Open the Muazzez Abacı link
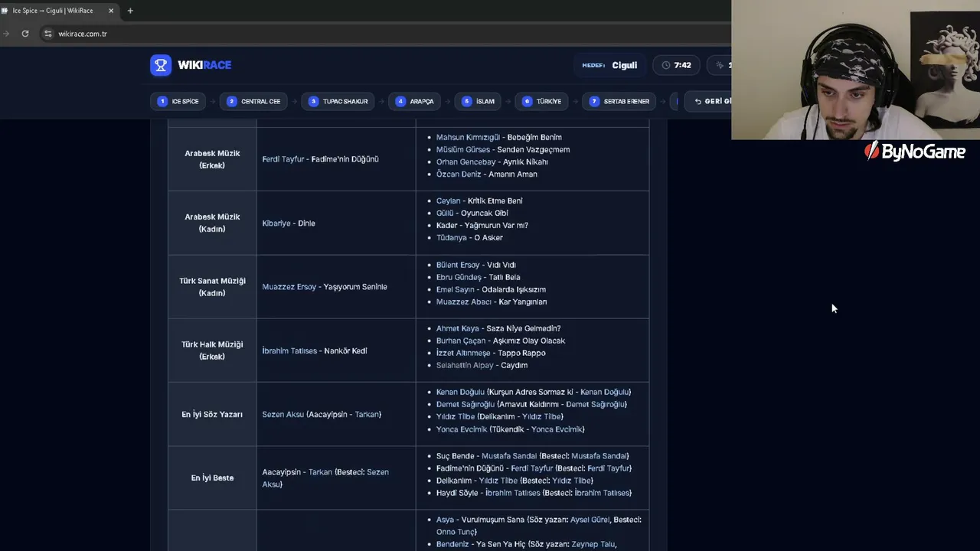 pyautogui.click(x=464, y=302)
